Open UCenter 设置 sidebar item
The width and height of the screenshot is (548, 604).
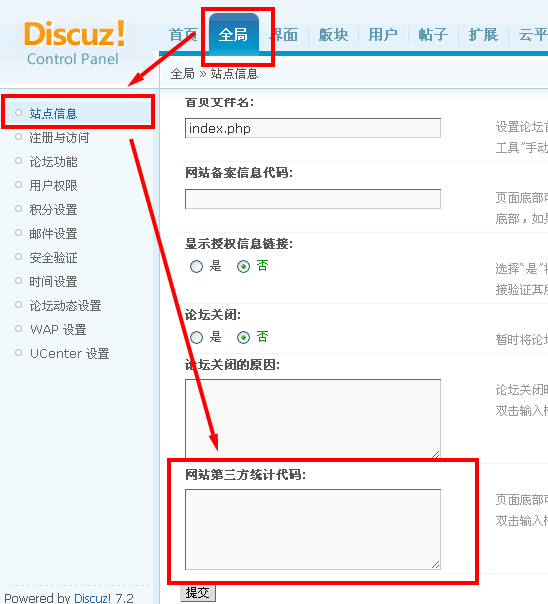tap(70, 353)
